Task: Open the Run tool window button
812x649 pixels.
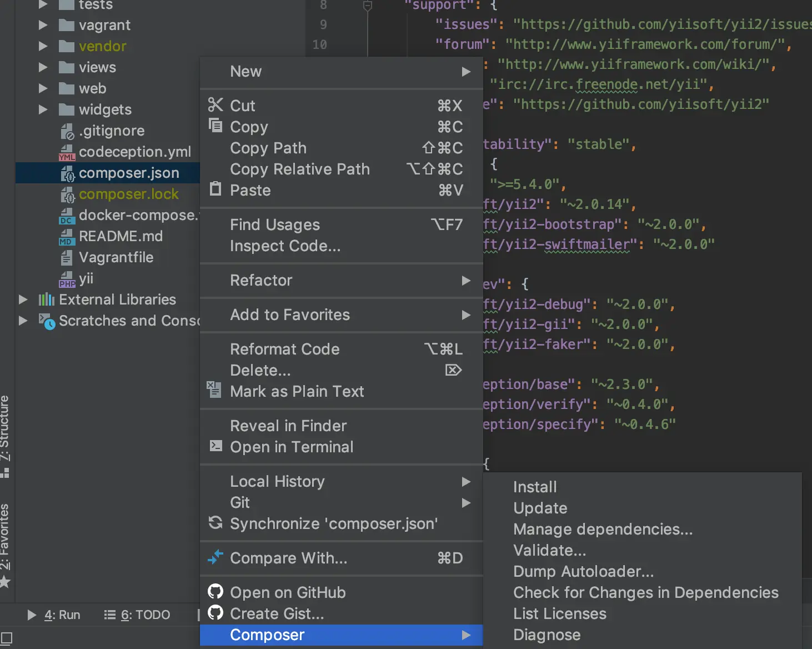Action: click(54, 615)
